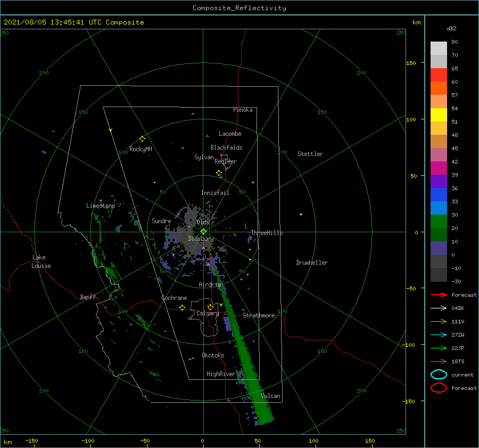Select the green 22JP arrow icon
Screen dimensions: 479x448
439,348
